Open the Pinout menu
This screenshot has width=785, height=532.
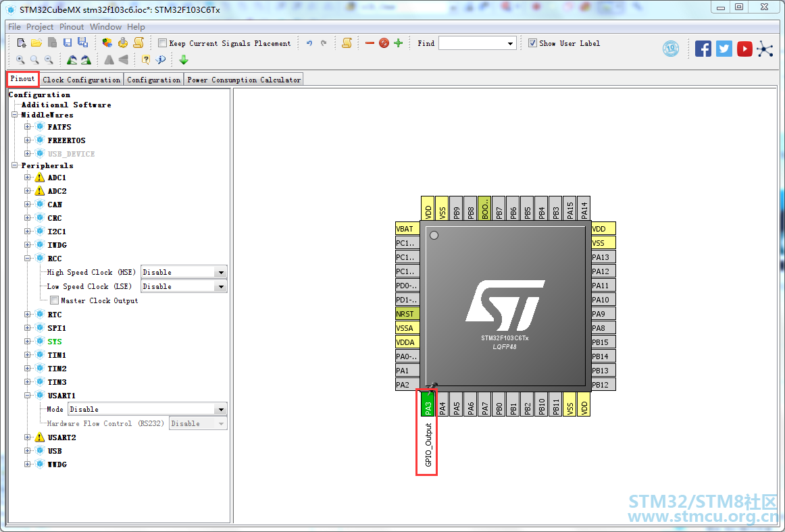click(x=72, y=27)
